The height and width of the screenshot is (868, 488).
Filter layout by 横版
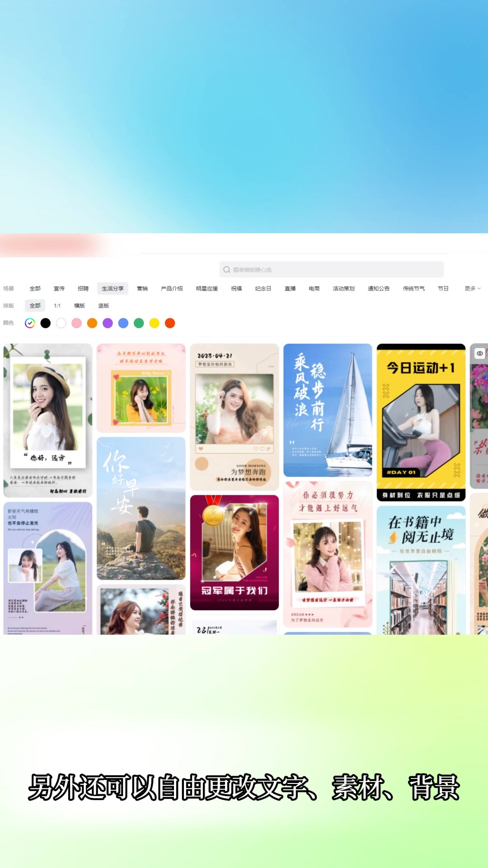coord(80,306)
